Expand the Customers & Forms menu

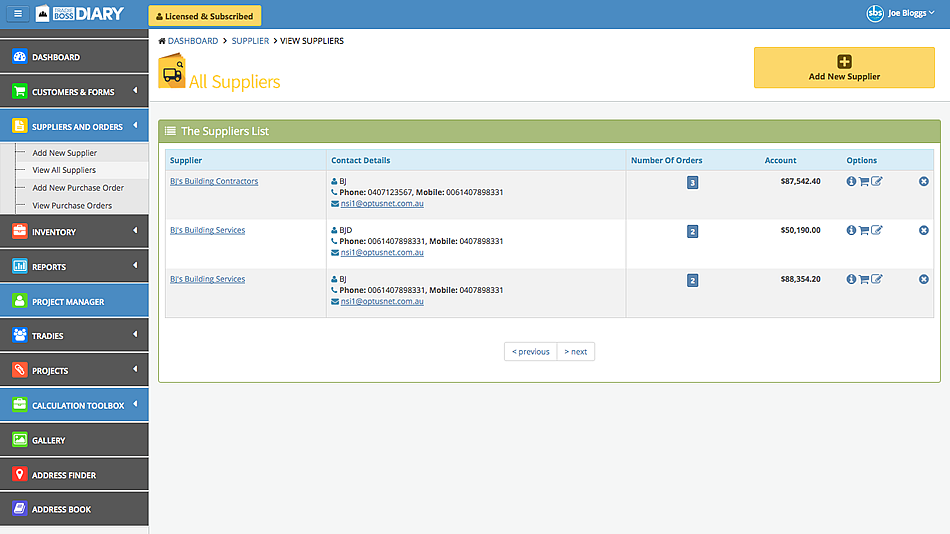coord(73,92)
